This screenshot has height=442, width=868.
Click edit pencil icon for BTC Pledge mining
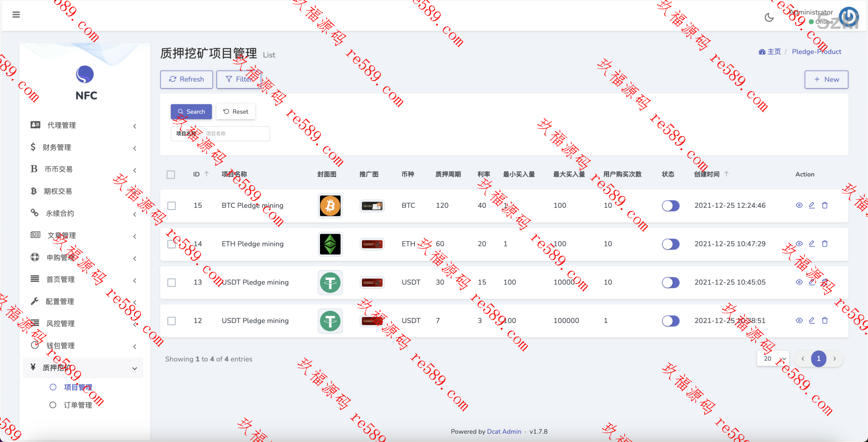(x=812, y=205)
